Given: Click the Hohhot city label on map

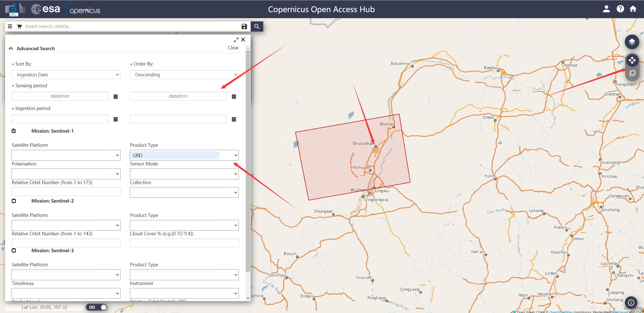Looking at the screenshot, I should tap(571, 65).
